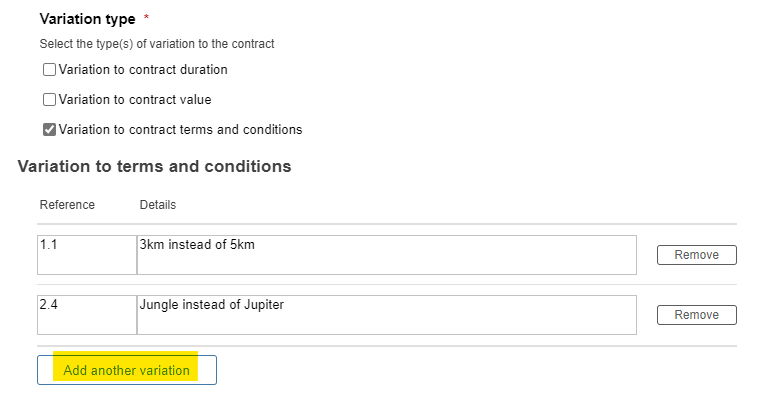Focus the Reference field containing 1.1
This screenshot has width=759, height=395.
[x=87, y=255]
